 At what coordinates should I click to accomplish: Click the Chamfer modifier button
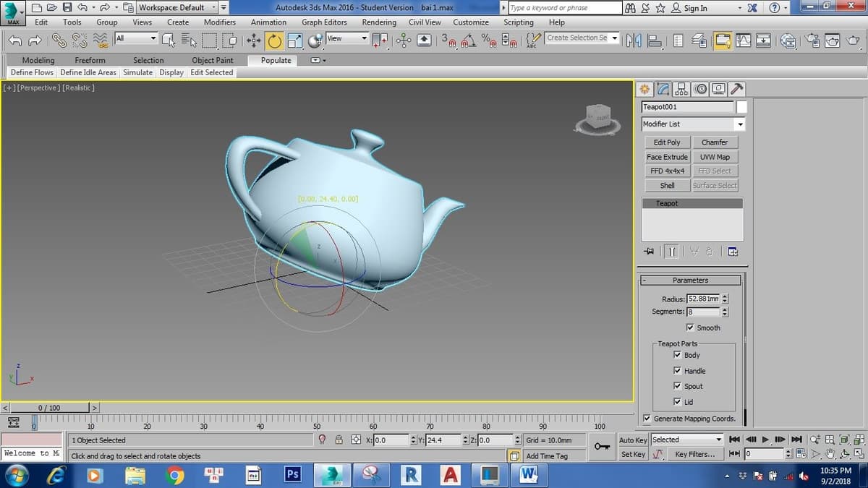pyautogui.click(x=715, y=142)
